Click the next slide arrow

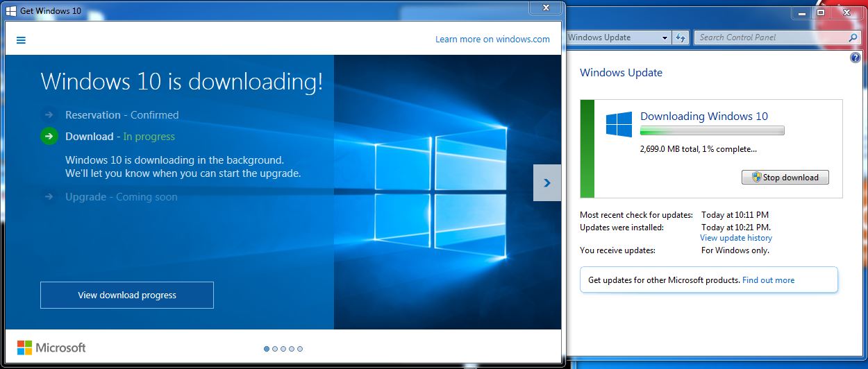[547, 182]
